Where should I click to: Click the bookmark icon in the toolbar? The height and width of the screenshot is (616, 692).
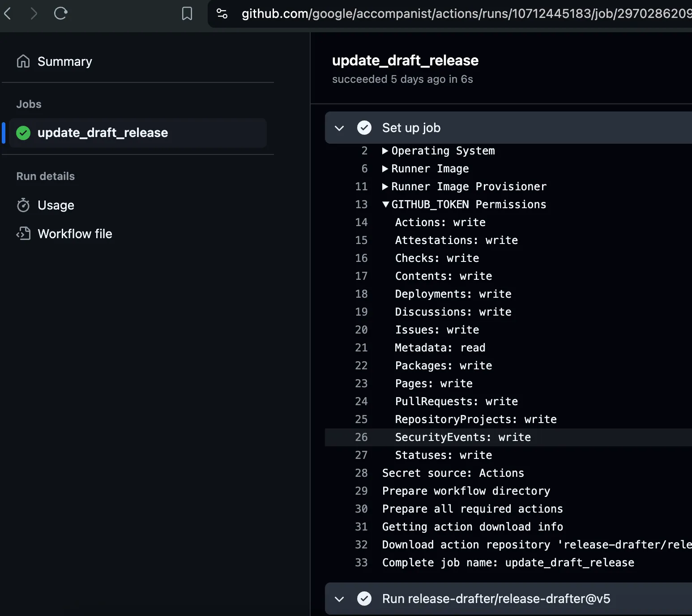(187, 13)
